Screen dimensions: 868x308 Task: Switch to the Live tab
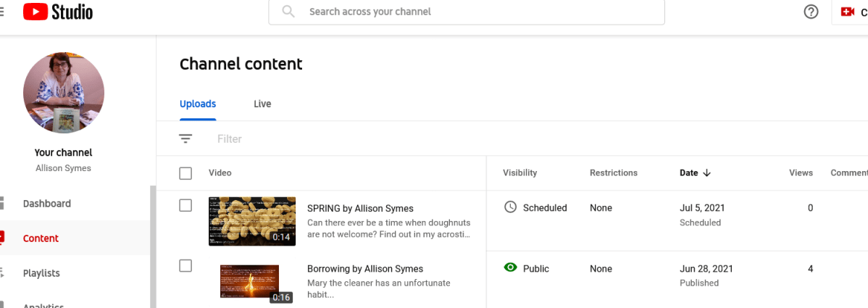262,104
